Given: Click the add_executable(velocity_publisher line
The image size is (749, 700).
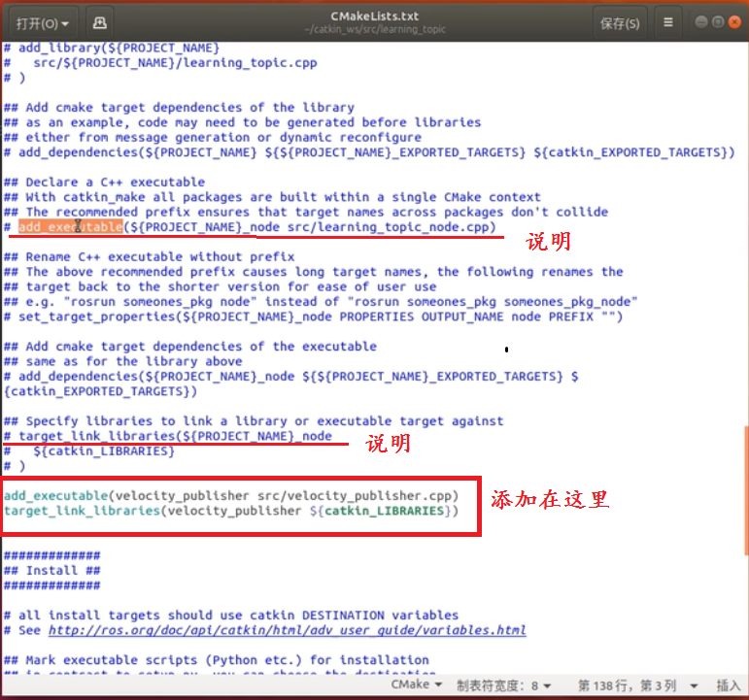Looking at the screenshot, I should 231,496.
